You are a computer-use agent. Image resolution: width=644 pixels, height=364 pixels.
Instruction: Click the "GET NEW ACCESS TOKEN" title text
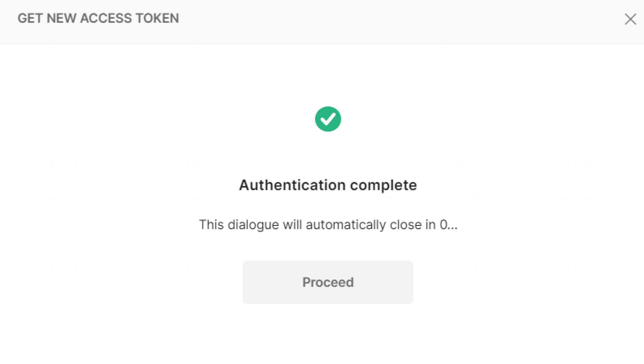click(98, 18)
